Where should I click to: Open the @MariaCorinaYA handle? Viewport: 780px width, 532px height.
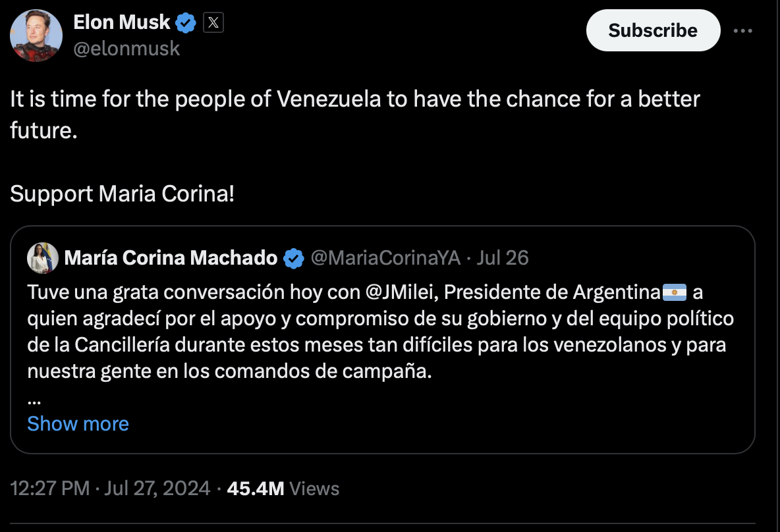tap(385, 258)
